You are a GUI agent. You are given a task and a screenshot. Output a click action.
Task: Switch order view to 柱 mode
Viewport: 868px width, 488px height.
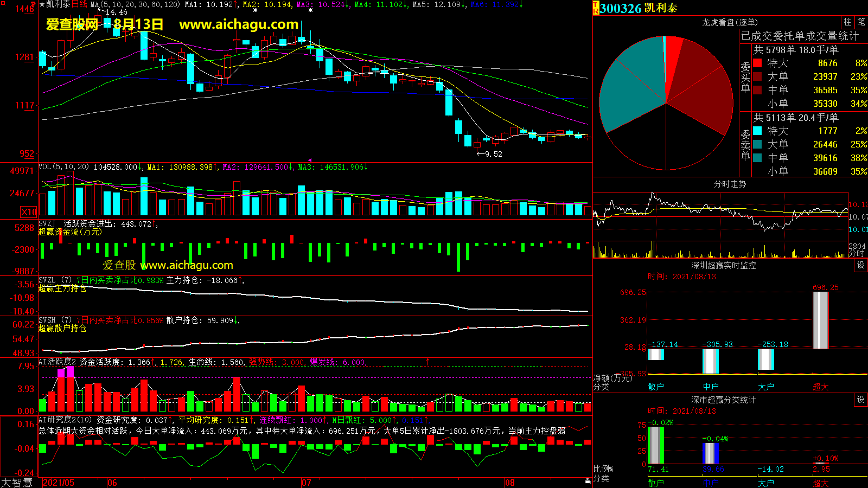pyautogui.click(x=847, y=22)
